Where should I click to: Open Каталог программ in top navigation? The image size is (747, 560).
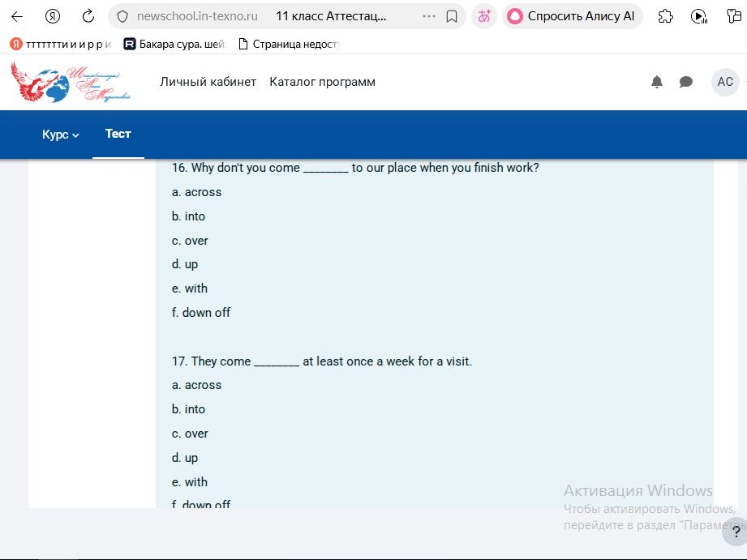[x=323, y=82]
